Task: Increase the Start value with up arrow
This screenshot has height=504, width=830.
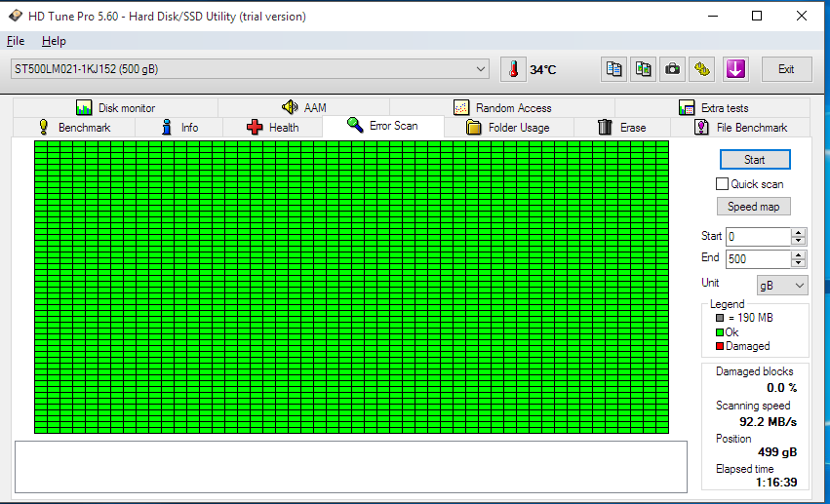Action: click(x=798, y=232)
